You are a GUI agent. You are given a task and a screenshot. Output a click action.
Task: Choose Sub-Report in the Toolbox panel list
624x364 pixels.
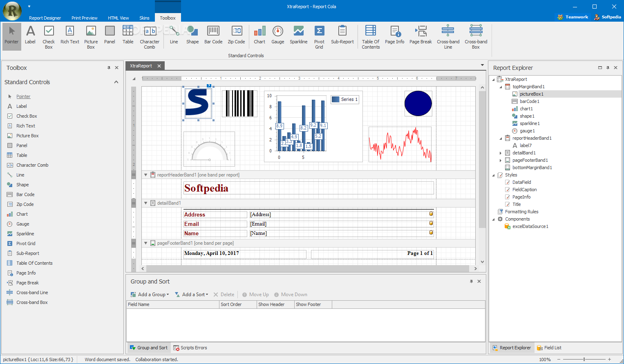tap(28, 253)
